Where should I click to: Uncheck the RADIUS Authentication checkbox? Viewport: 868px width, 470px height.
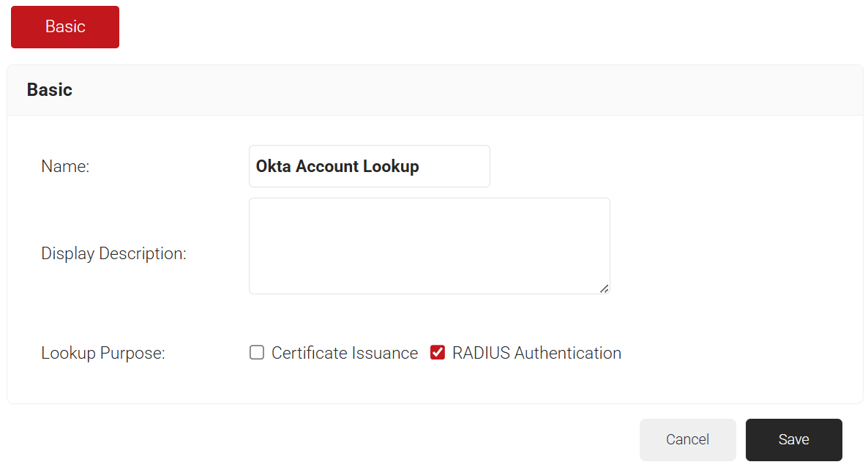pos(438,353)
